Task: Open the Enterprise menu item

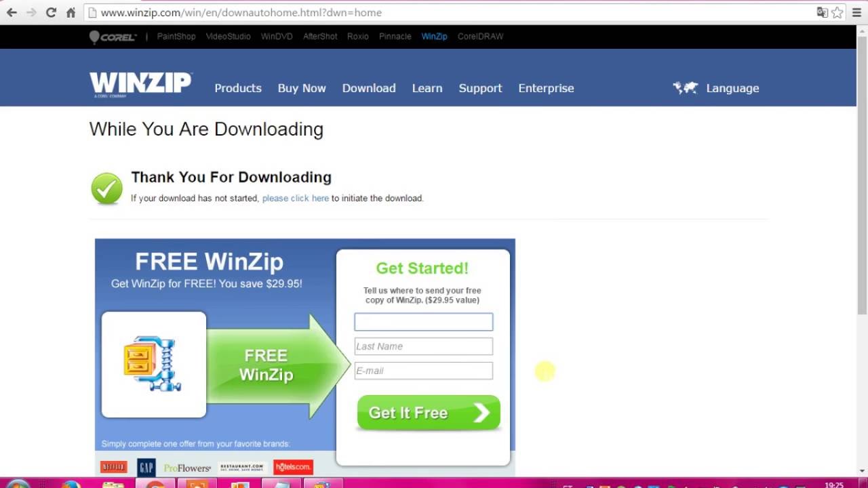Action: pos(546,88)
